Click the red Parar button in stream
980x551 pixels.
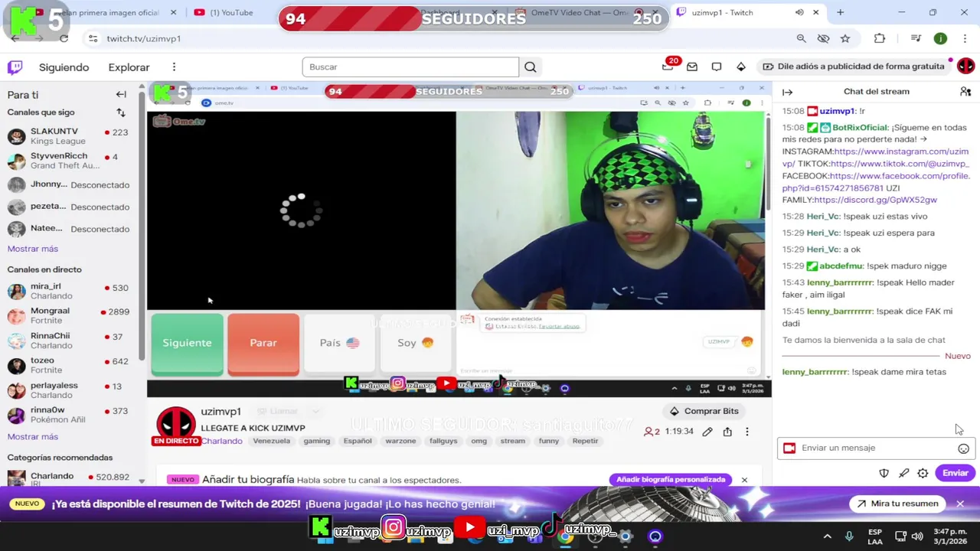(263, 344)
